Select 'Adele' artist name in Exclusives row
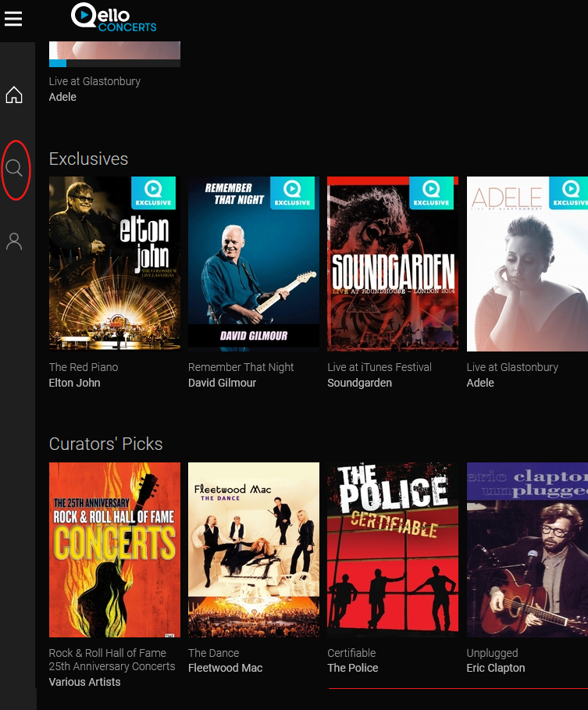588x710 pixels. click(x=480, y=383)
